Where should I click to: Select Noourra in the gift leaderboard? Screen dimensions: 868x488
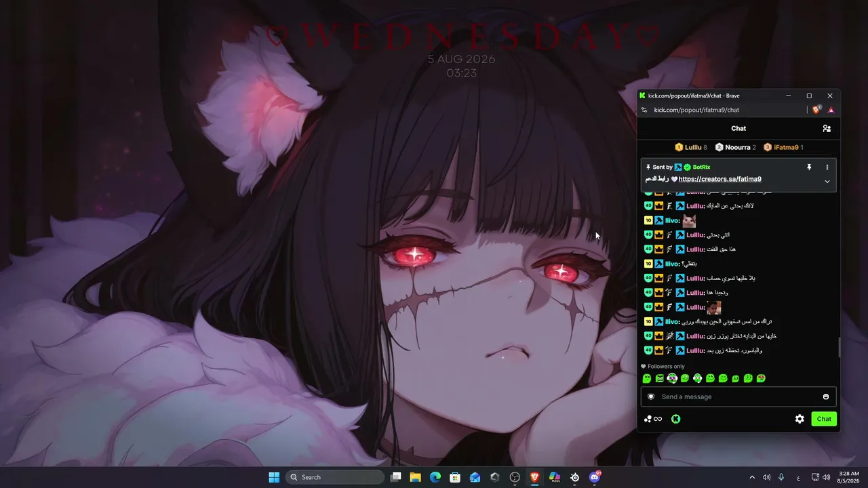tap(736, 147)
